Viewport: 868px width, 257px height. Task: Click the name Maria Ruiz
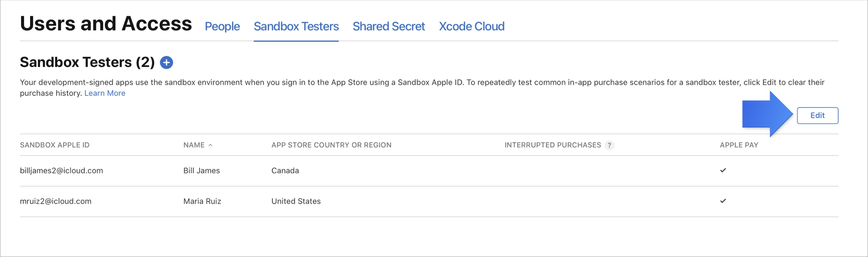(x=202, y=201)
